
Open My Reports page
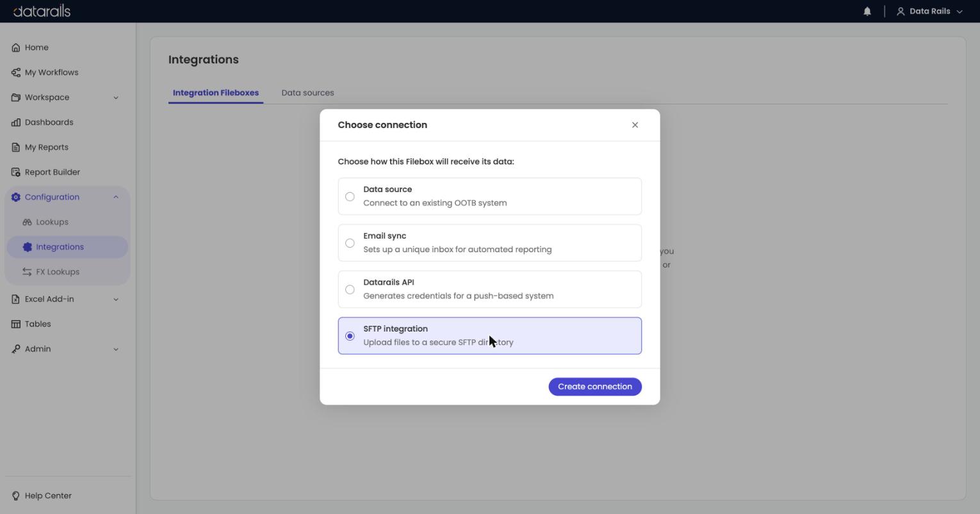[46, 147]
